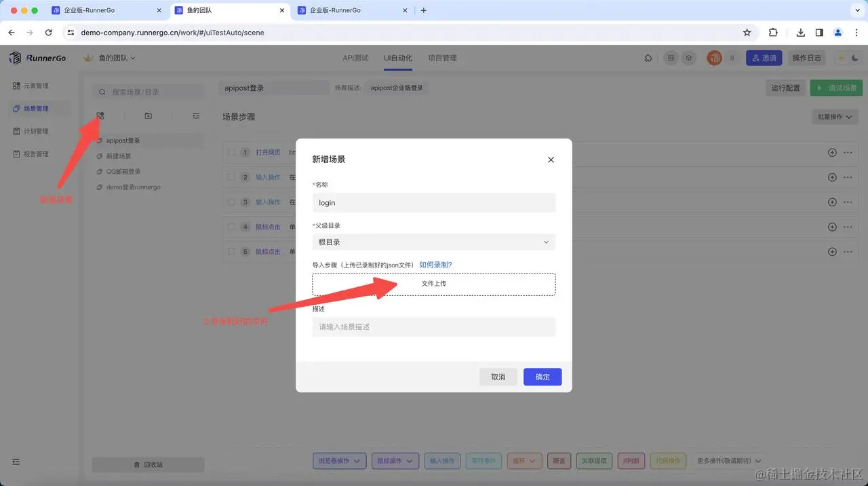Click the puzzle plugin icon in header

coord(648,58)
